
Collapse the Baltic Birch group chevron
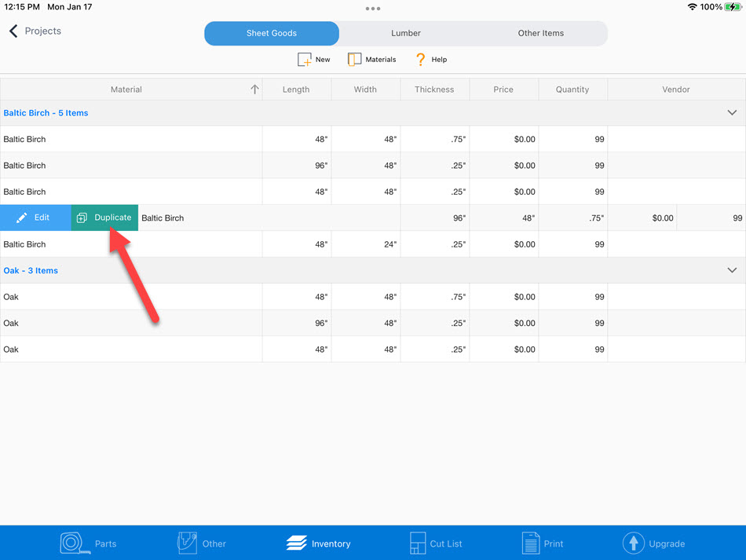tap(732, 113)
